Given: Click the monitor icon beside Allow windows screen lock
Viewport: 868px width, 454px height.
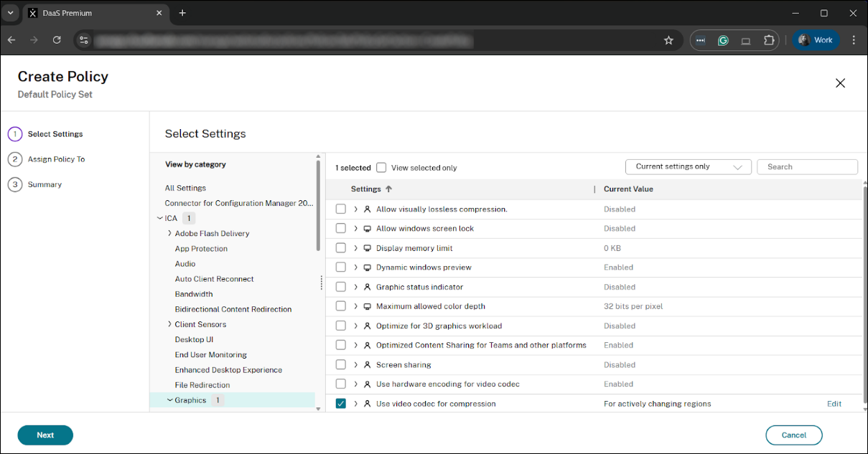Looking at the screenshot, I should click(x=368, y=228).
